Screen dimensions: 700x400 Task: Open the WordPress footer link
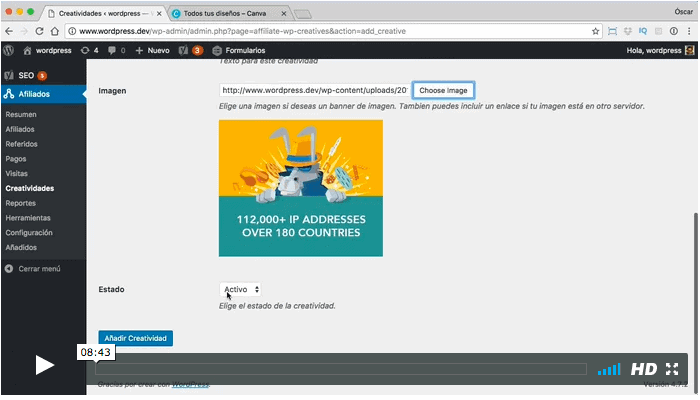tap(191, 384)
